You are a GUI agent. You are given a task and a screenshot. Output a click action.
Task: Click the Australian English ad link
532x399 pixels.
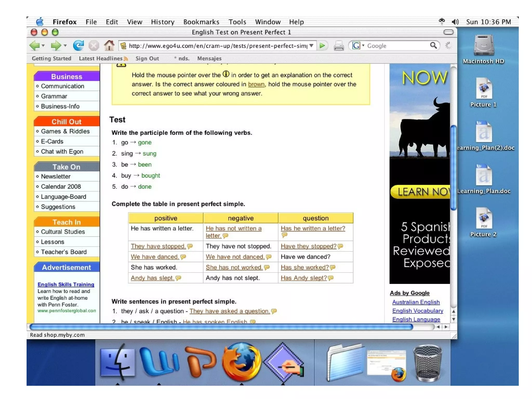pos(416,302)
